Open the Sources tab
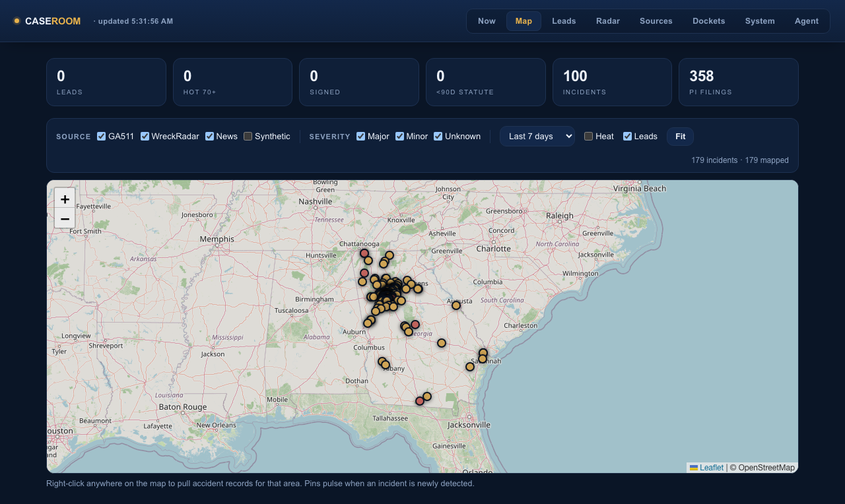Screen dimensions: 845x504 [x=656, y=21]
